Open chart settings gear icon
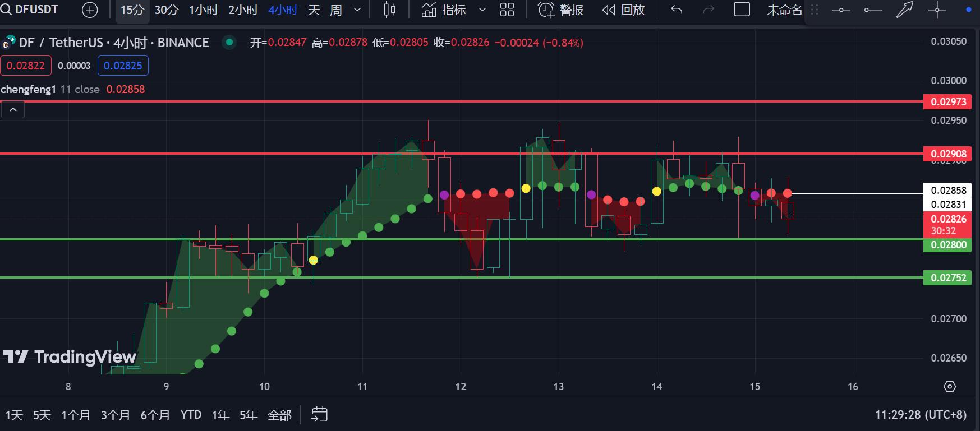Viewport: 980px width, 431px height. (949, 387)
